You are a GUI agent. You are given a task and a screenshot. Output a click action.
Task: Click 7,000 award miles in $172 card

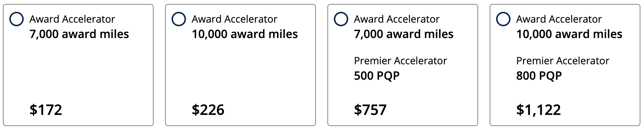click(79, 34)
